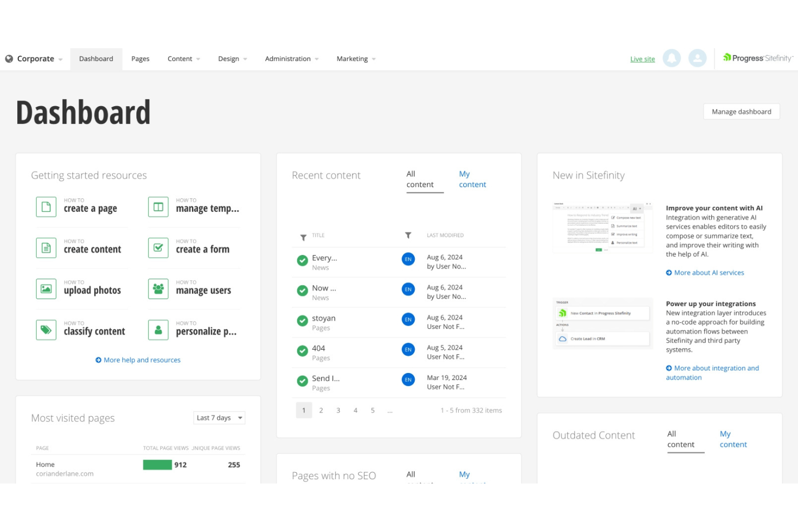Click the personalize pages person icon

(x=159, y=330)
